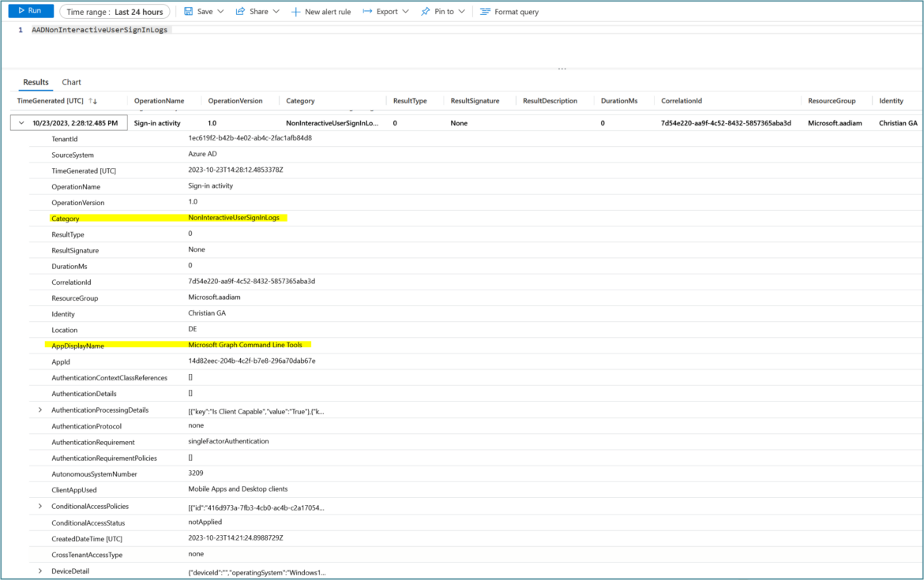
Task: Expand the DeviceDetail field
Action: [x=39, y=571]
